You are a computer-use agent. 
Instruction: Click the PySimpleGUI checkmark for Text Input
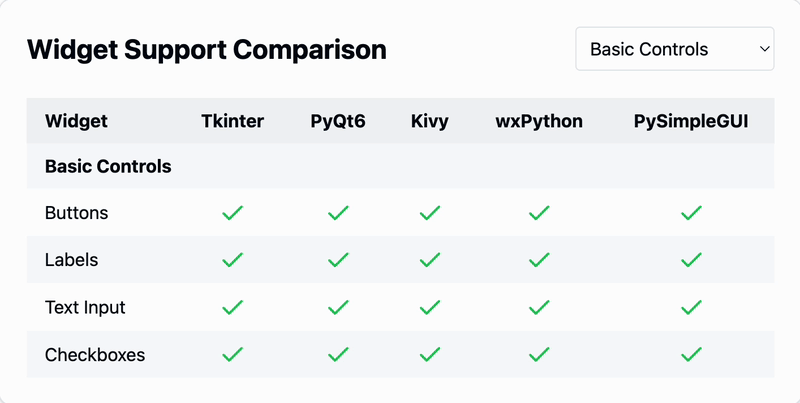pyautogui.click(x=691, y=307)
